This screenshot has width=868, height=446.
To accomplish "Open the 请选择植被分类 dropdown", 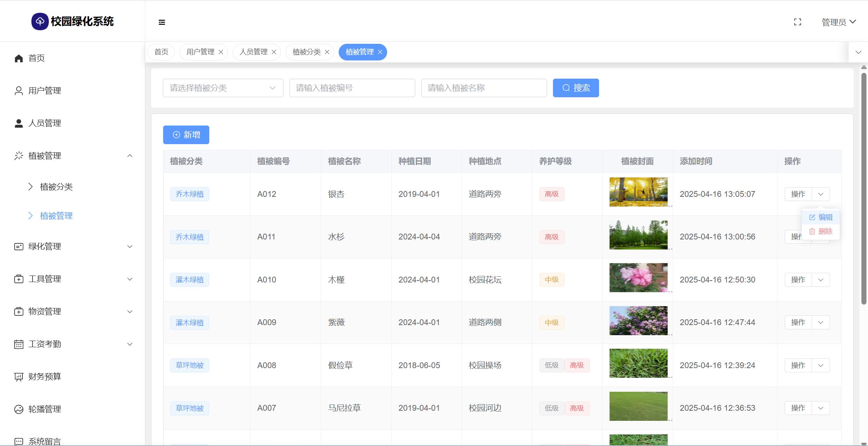I will click(223, 88).
